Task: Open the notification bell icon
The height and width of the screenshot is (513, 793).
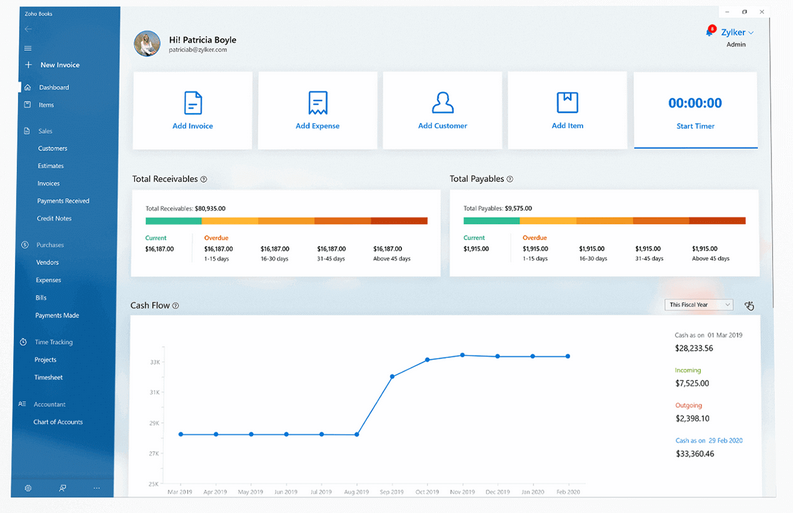Action: click(710, 31)
